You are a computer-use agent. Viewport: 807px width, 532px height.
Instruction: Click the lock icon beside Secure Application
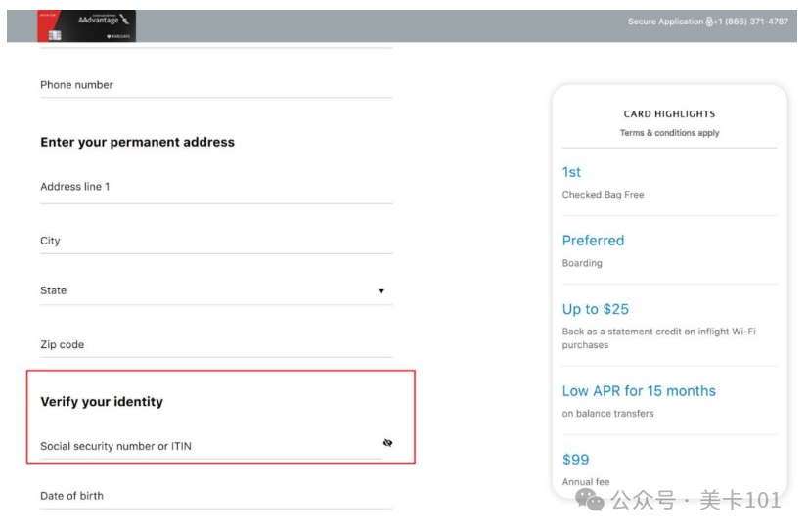709,22
